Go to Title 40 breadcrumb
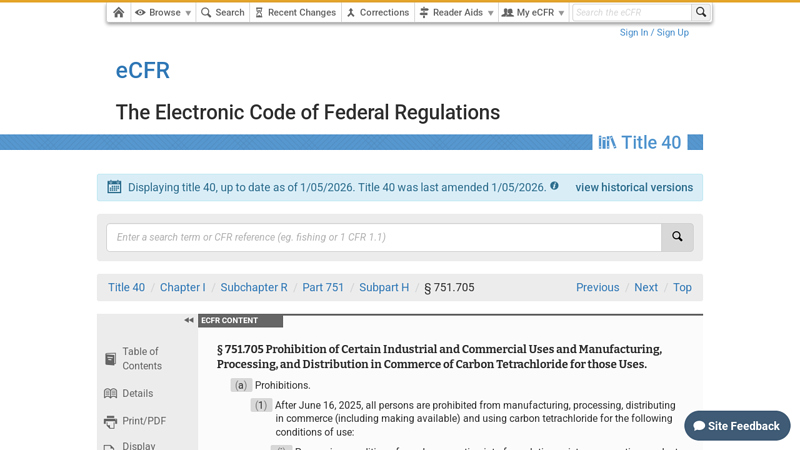The width and height of the screenshot is (800, 450). click(x=127, y=287)
